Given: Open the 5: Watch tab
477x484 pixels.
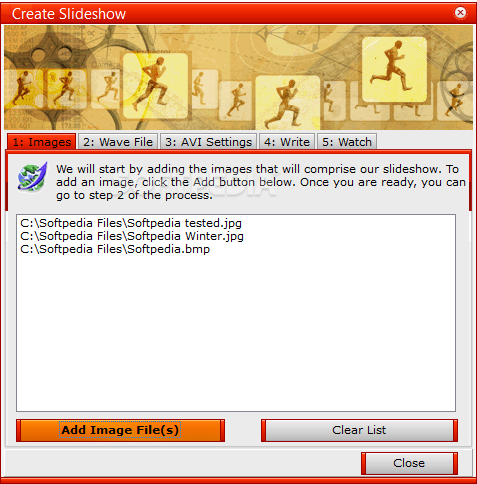Looking at the screenshot, I should point(347,142).
